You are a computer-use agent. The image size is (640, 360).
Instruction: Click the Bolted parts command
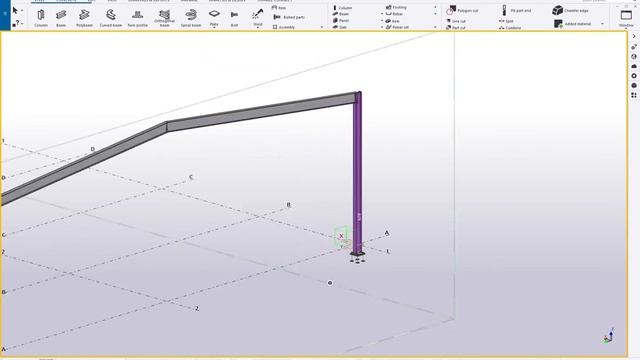289,17
